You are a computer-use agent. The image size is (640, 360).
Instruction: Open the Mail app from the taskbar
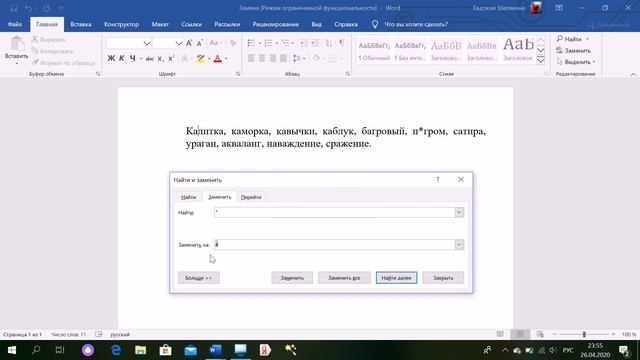[x=191, y=350]
